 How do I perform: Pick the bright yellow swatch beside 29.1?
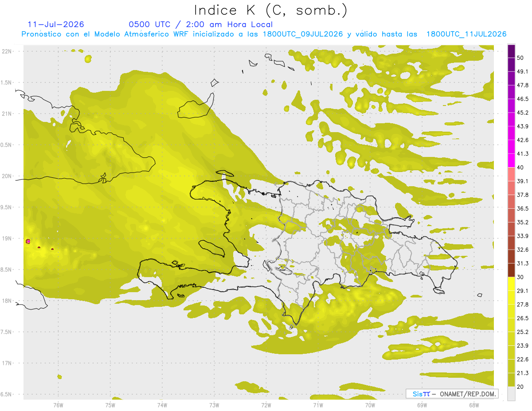(511, 284)
